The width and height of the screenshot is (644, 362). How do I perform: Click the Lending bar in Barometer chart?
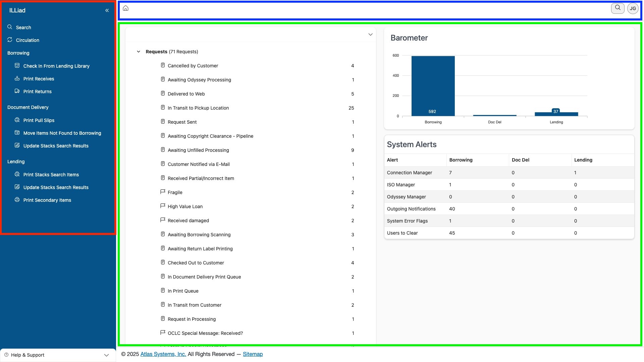(x=556, y=114)
